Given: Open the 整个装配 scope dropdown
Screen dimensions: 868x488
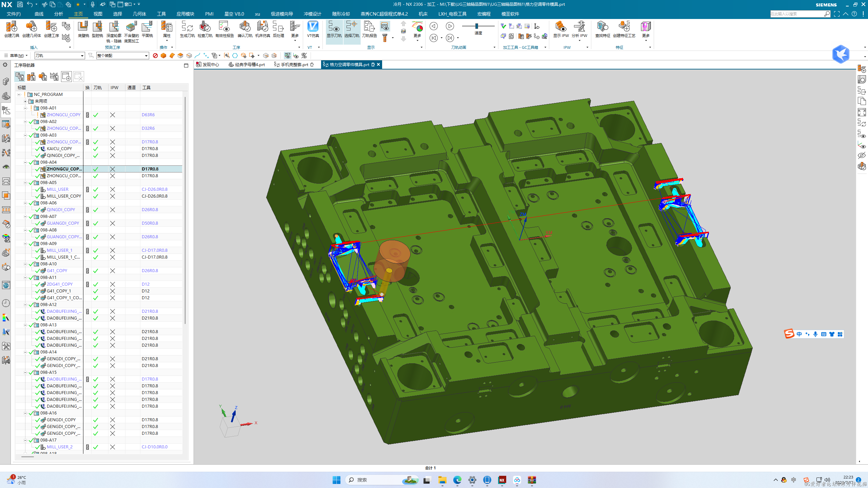Looking at the screenshot, I should click(122, 56).
